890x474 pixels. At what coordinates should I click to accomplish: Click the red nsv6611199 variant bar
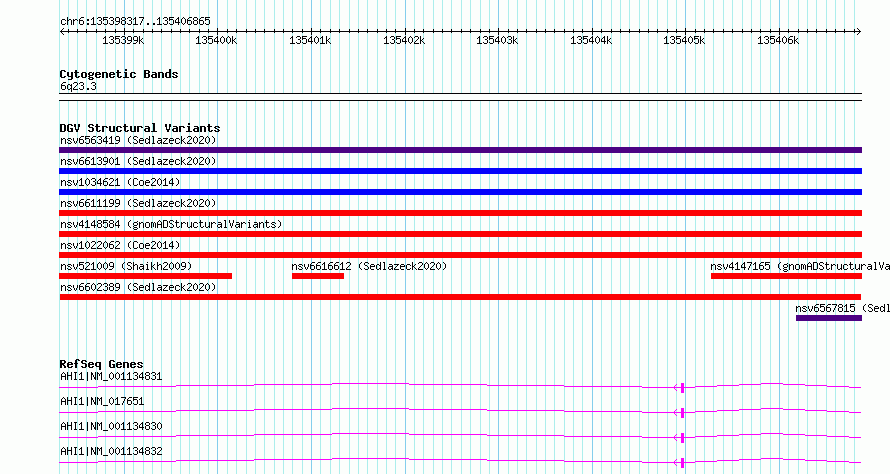(460, 213)
